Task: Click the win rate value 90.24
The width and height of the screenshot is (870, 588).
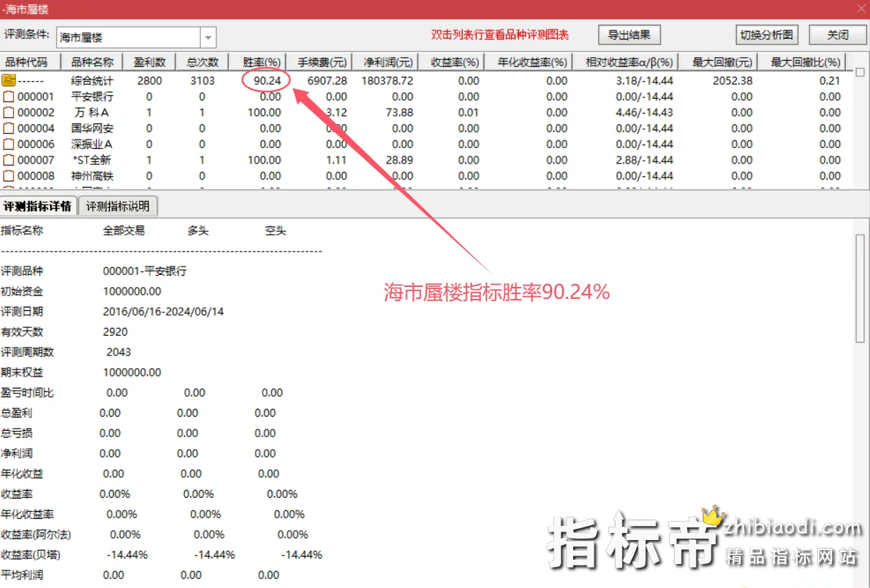Action: [x=268, y=80]
